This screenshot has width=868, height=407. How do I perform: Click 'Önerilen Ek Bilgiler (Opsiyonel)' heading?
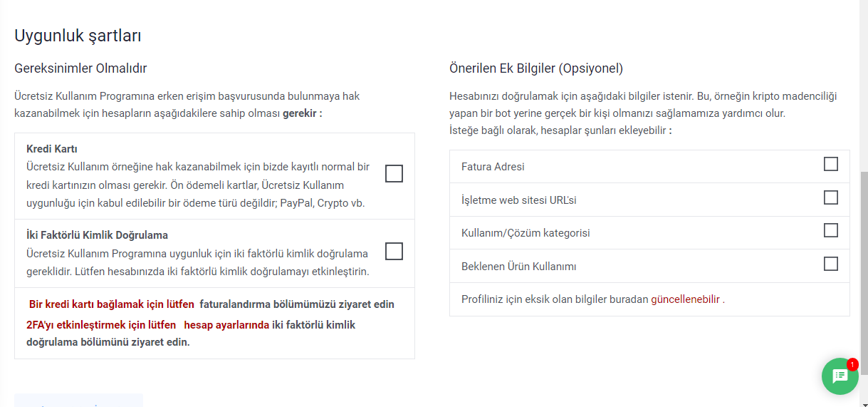(x=536, y=68)
